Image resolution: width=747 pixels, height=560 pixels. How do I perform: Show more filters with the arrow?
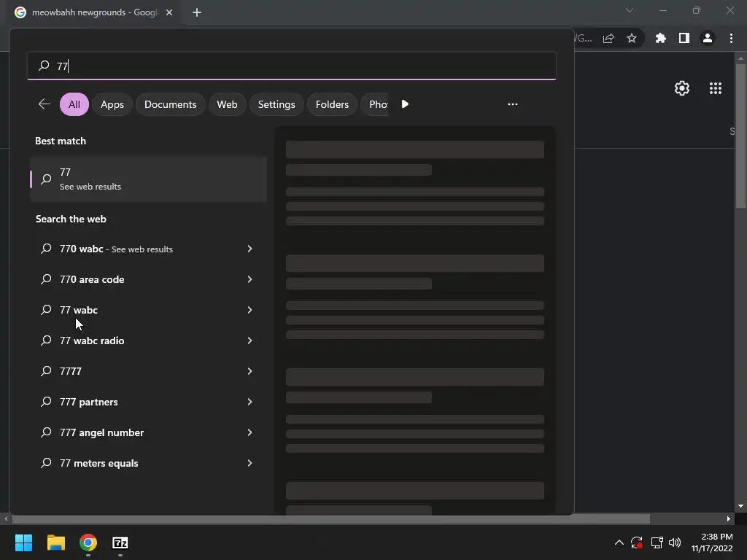click(404, 104)
